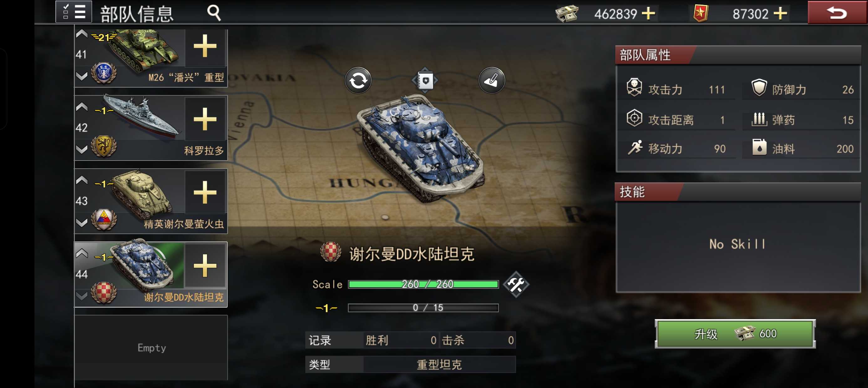The image size is (868, 388).
Task: Open the unit handbook icon
Action: pos(425,80)
